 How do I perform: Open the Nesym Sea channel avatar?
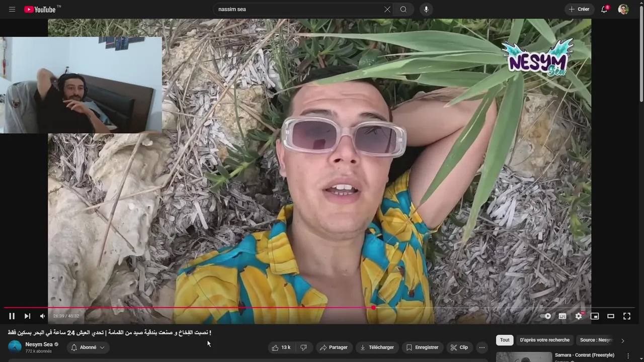click(x=15, y=347)
